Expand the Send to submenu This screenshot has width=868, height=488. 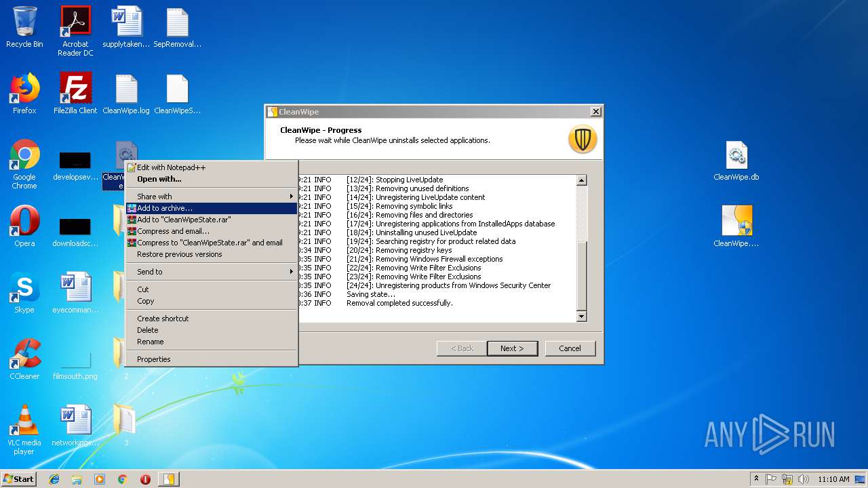coord(212,272)
